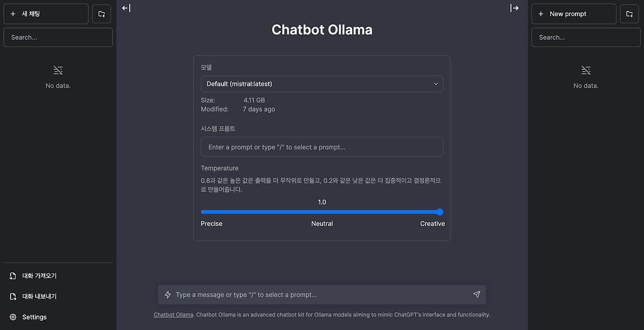Image resolution: width=644 pixels, height=330 pixels.
Task: Click the import icon next to 대화 가져오기
Action: pyautogui.click(x=12, y=276)
